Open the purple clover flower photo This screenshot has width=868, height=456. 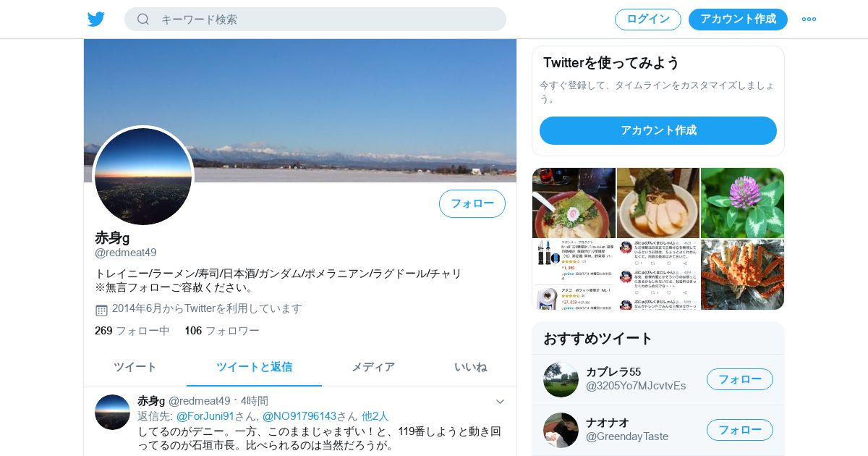click(x=742, y=203)
